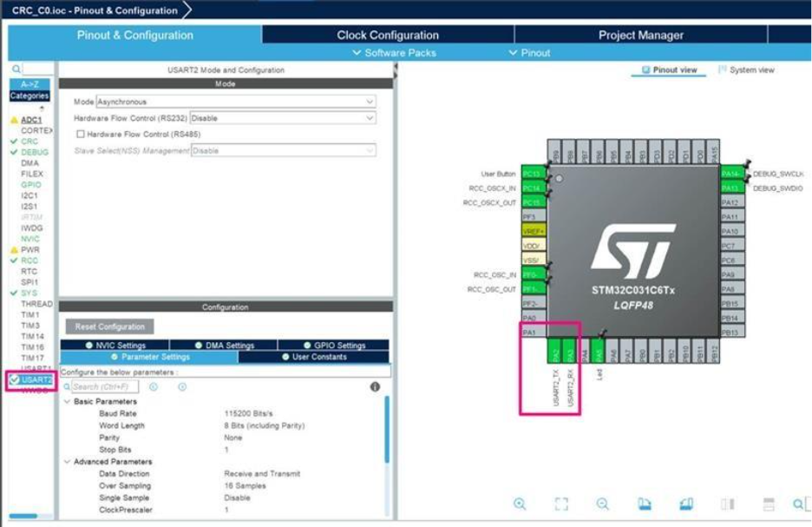Click the gray PA1 pin
This screenshot has height=527, width=812.
pos(534,333)
